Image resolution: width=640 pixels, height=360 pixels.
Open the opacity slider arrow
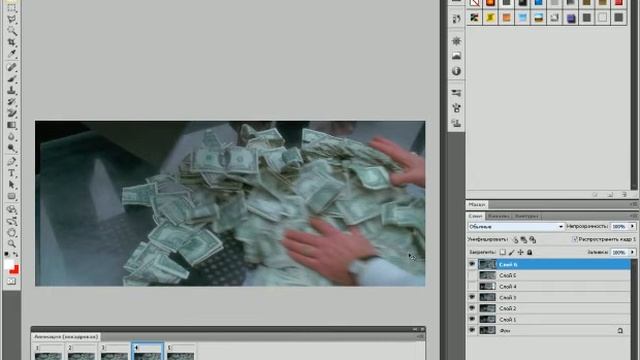(633, 226)
